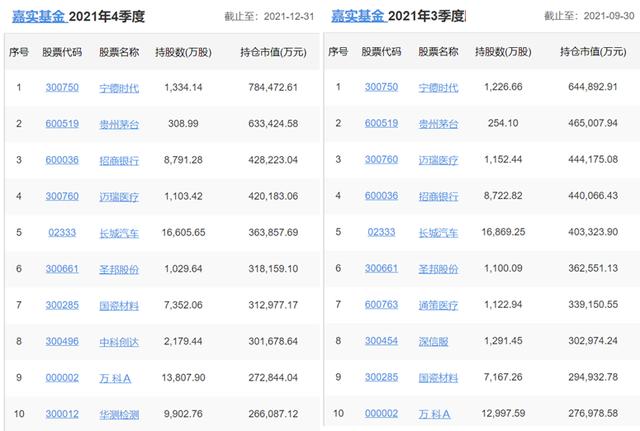Open stock code 300454 in 3季度 table
Image resolution: width=640 pixels, height=431 pixels.
(x=381, y=341)
